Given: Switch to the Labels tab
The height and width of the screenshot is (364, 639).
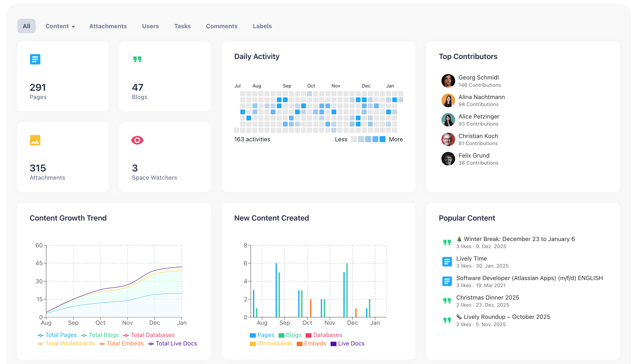Looking at the screenshot, I should 262,26.
